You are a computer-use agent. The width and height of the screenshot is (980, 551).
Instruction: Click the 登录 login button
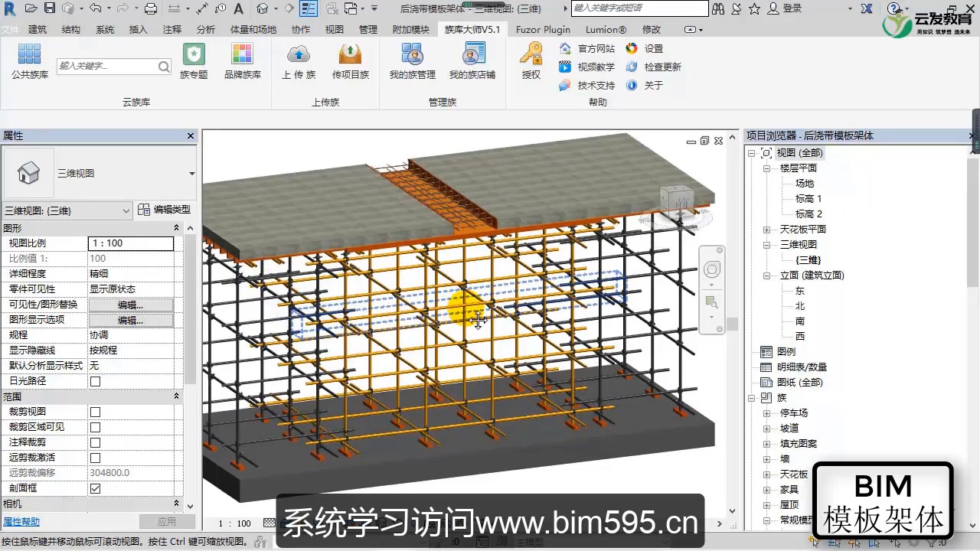pyautogui.click(x=784, y=8)
